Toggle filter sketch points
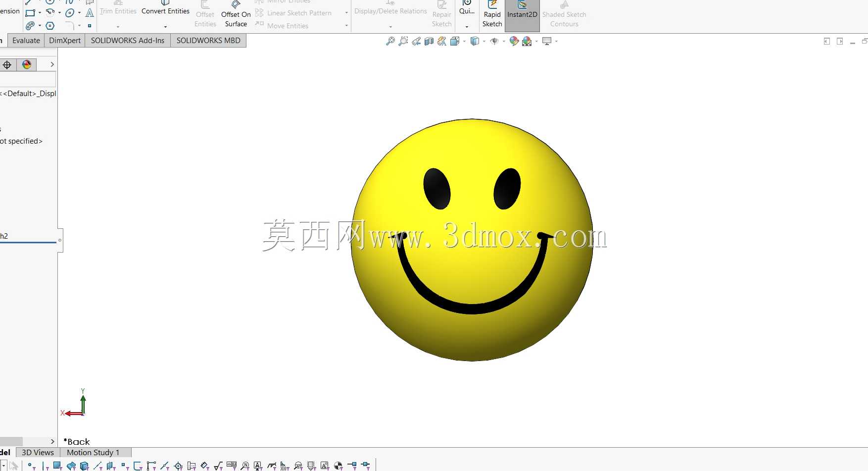868x471 pixels. pyautogui.click(x=124, y=466)
